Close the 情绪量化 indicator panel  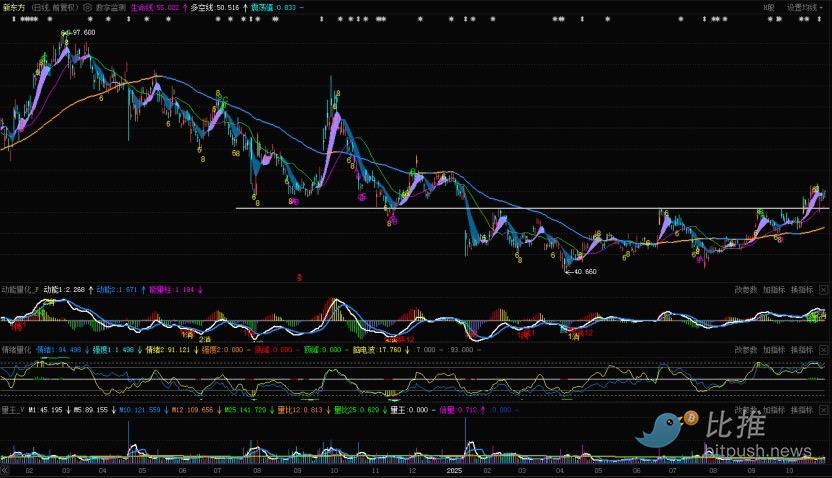click(x=823, y=350)
